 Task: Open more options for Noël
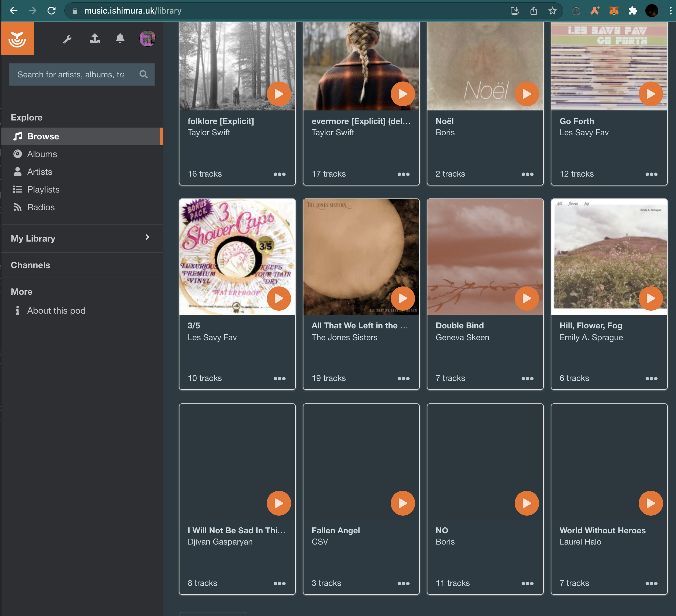528,174
